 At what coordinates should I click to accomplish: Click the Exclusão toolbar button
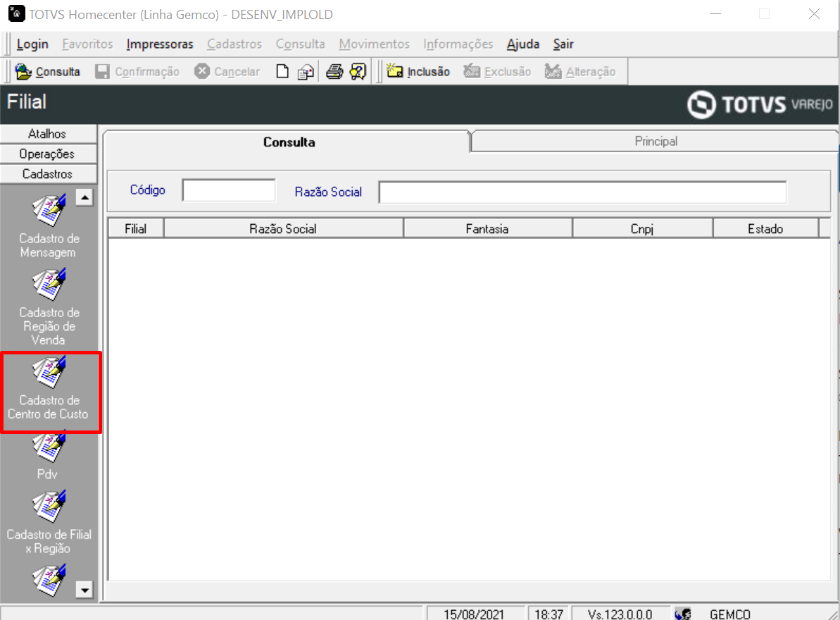tap(497, 72)
